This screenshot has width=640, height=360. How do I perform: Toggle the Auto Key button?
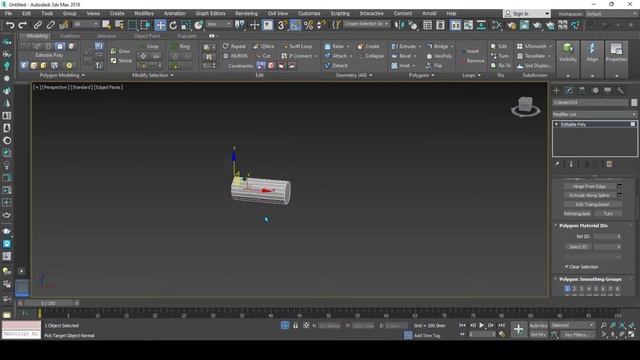(538, 325)
